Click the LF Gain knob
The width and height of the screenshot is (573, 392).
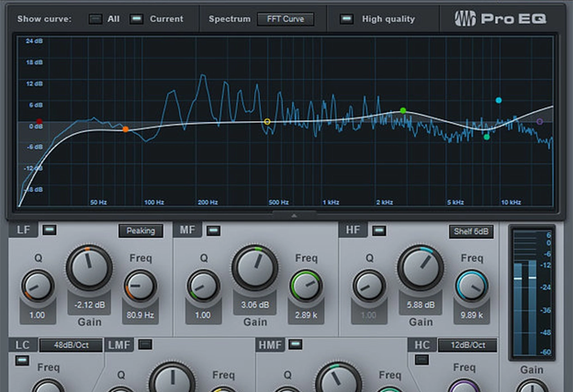(89, 267)
